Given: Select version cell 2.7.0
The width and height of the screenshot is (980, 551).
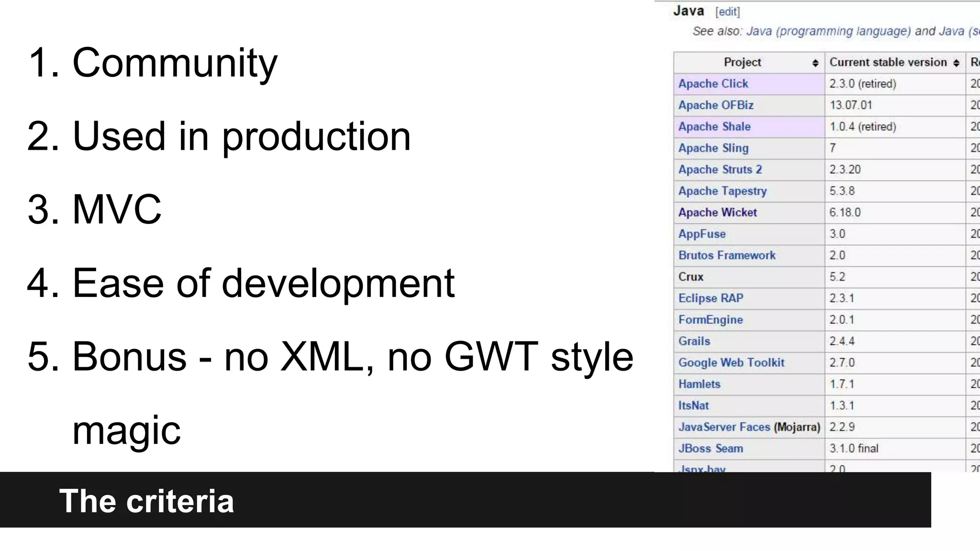Looking at the screenshot, I should pos(895,363).
